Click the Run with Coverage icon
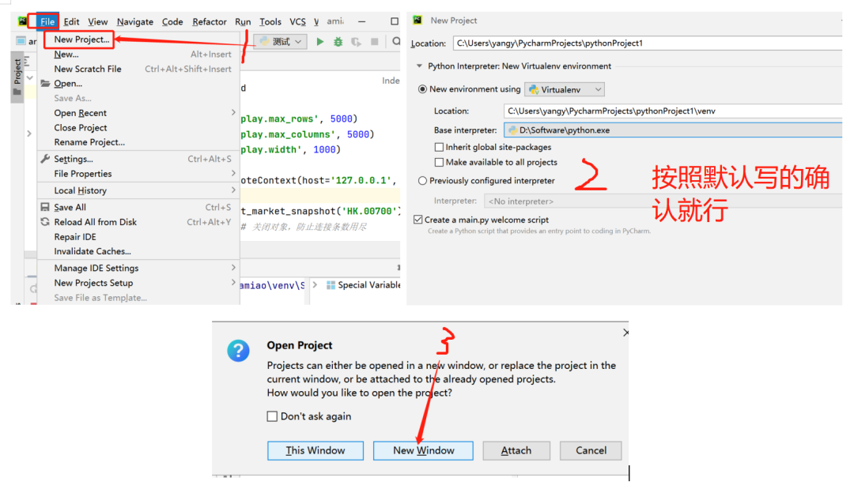Screen dimensions: 854x504 [356, 41]
